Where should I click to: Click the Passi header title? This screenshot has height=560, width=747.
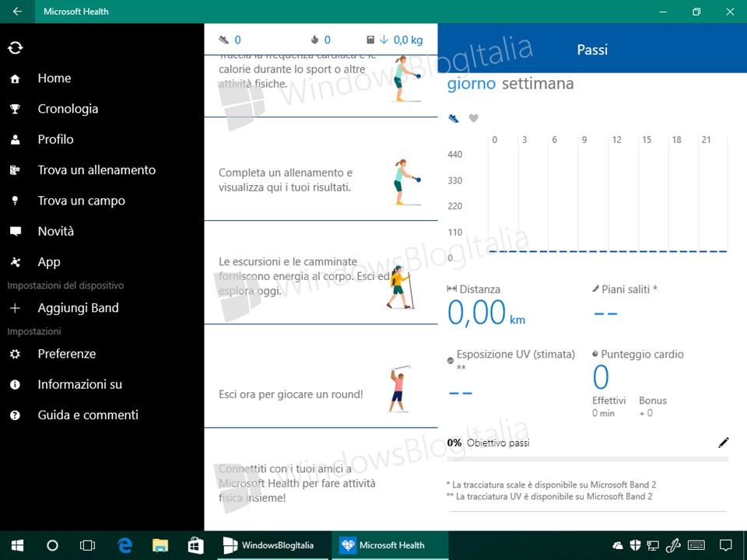(x=592, y=50)
